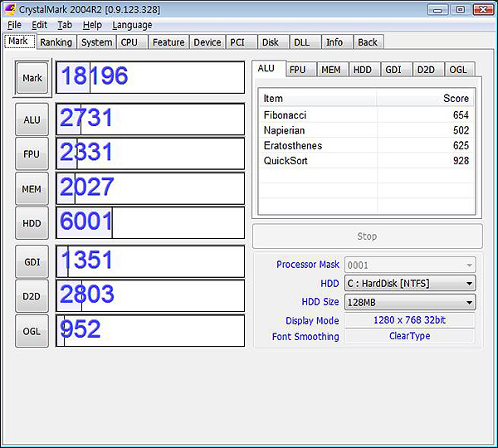Select the MEM results sub-tab
The height and width of the screenshot is (448, 498).
[x=332, y=70]
